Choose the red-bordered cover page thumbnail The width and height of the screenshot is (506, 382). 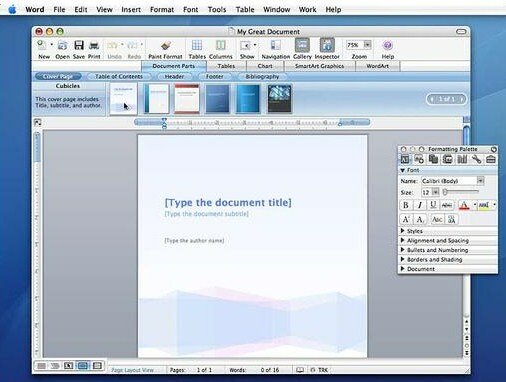[x=187, y=99]
